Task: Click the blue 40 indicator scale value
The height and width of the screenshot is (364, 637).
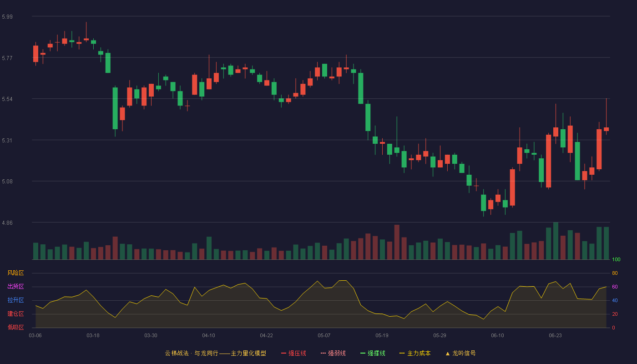Action: 615,301
